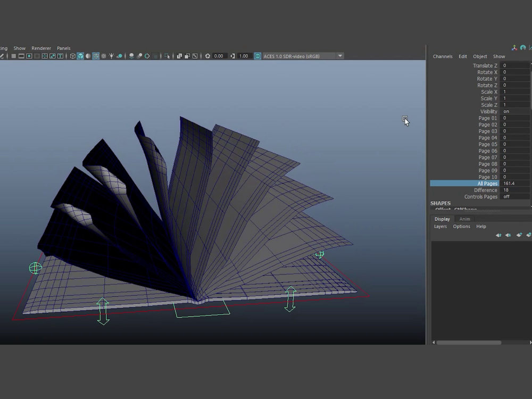
Task: Select the Page 05 attribute label
Action: click(487, 144)
